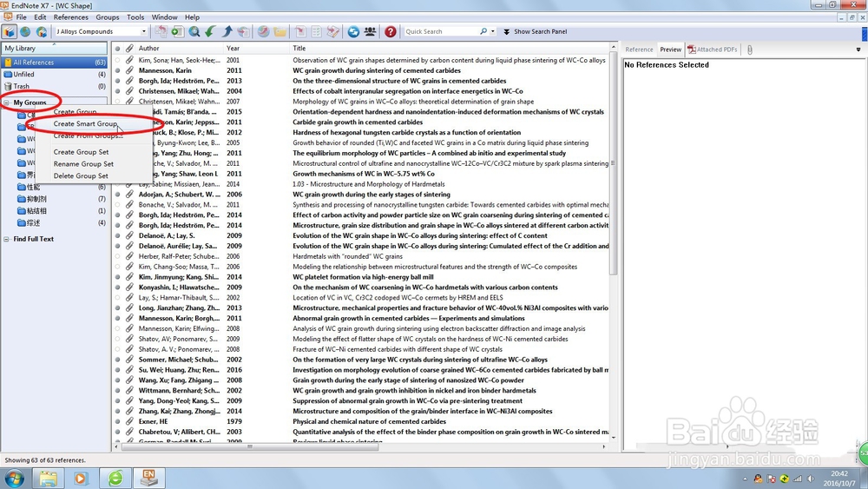The image size is (868, 489).
Task: Click read status column header dot
Action: [117, 48]
